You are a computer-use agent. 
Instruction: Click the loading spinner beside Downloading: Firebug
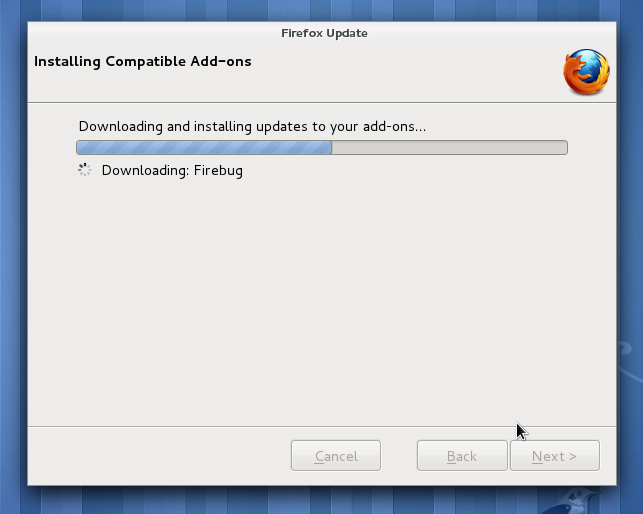tap(84, 170)
